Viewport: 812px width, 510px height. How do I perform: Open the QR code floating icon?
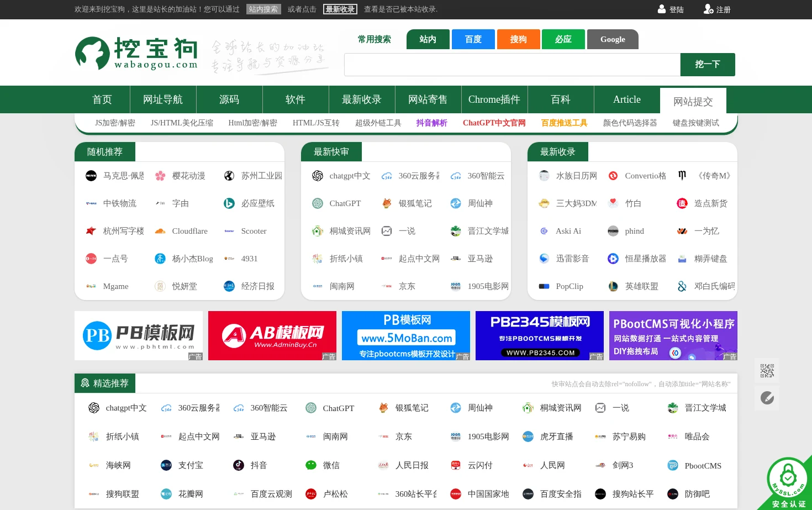[x=767, y=371]
